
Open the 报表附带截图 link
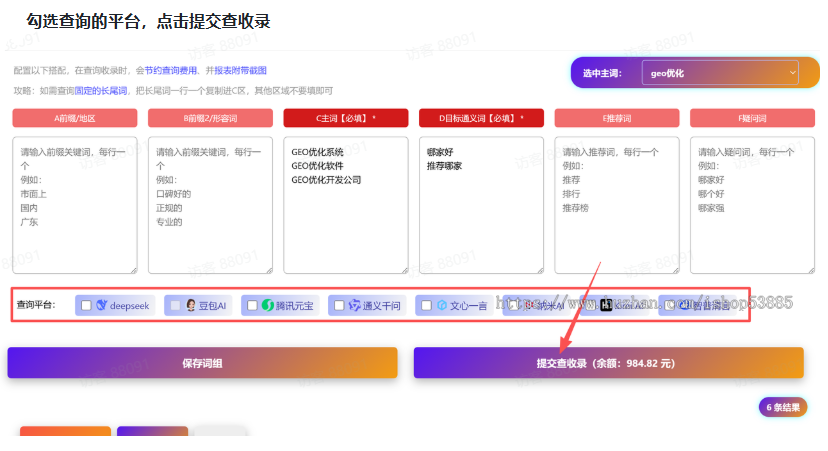tap(240, 70)
